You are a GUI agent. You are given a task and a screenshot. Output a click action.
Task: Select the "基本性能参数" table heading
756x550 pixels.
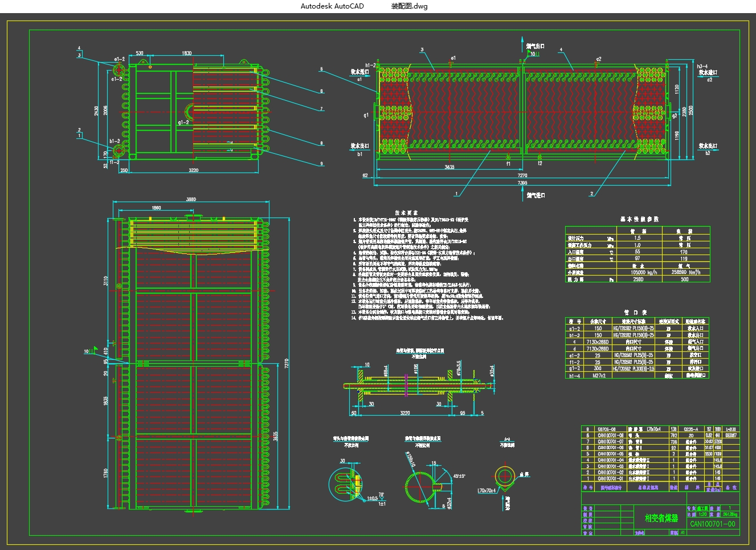pos(639,219)
